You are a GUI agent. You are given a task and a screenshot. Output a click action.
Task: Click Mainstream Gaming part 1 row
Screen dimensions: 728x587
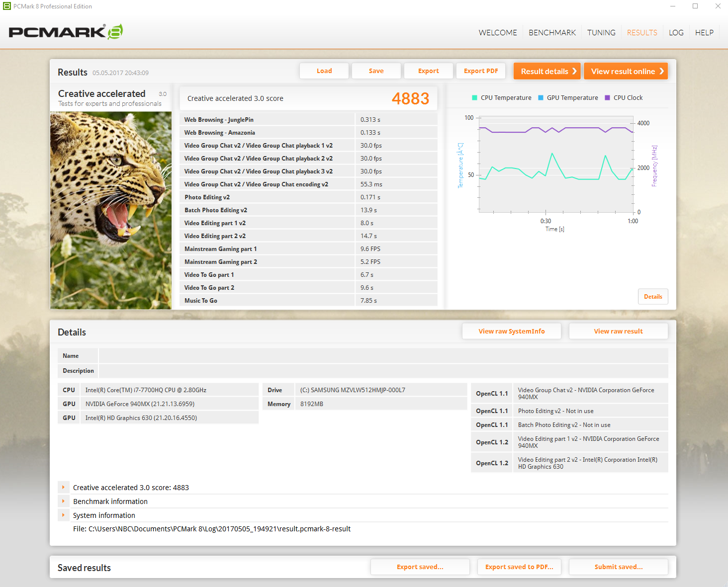coord(308,249)
